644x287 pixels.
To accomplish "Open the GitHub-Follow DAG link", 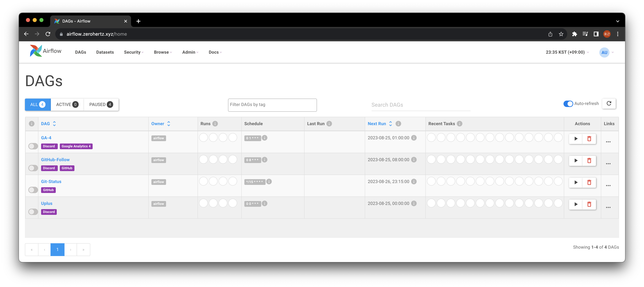I will coord(55,160).
